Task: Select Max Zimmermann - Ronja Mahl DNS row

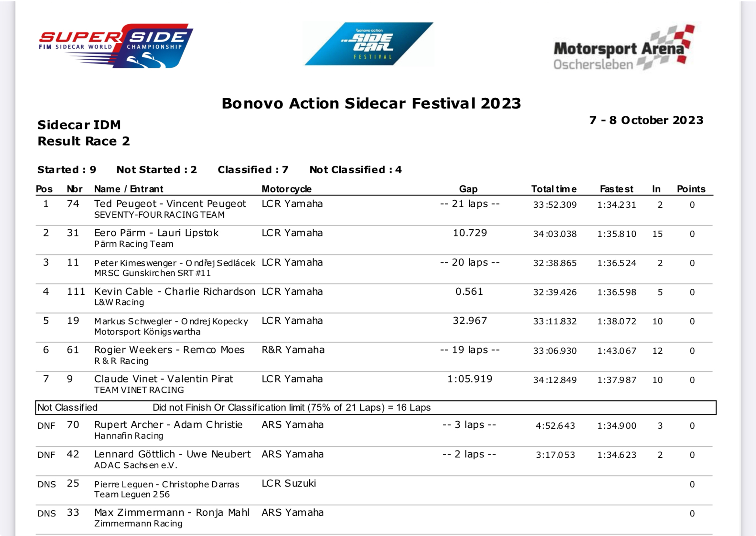Action: tap(374, 519)
